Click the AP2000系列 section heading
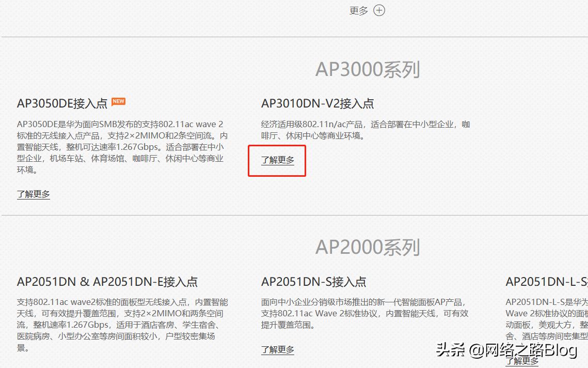The image size is (588, 368). click(x=368, y=247)
